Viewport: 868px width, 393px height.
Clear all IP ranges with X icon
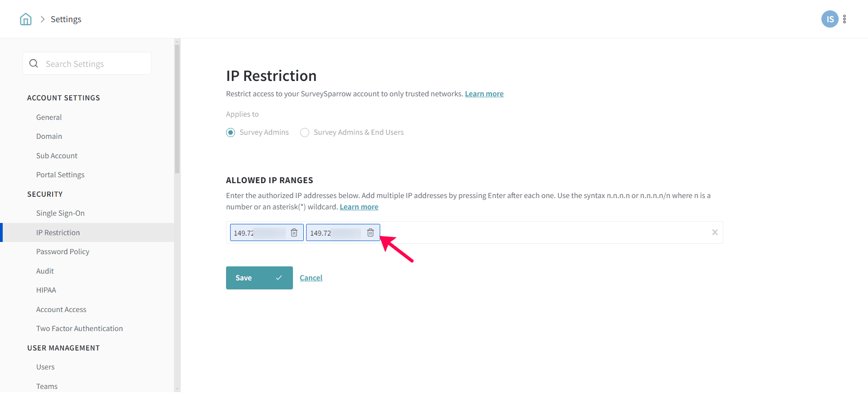(x=715, y=232)
